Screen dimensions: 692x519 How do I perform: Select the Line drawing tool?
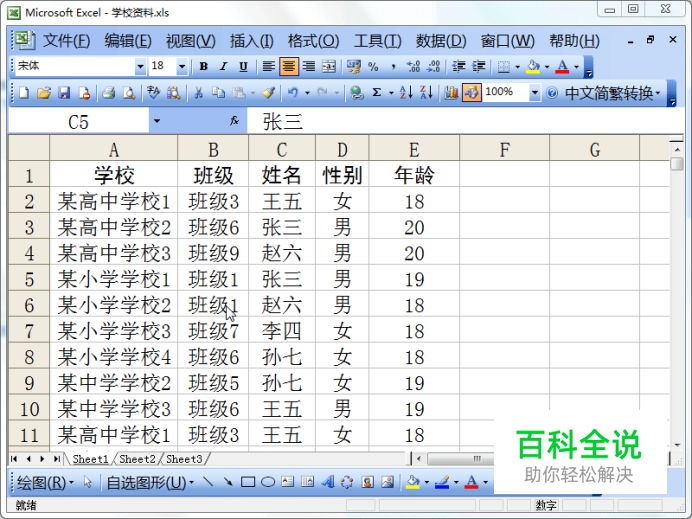pyautogui.click(x=208, y=482)
